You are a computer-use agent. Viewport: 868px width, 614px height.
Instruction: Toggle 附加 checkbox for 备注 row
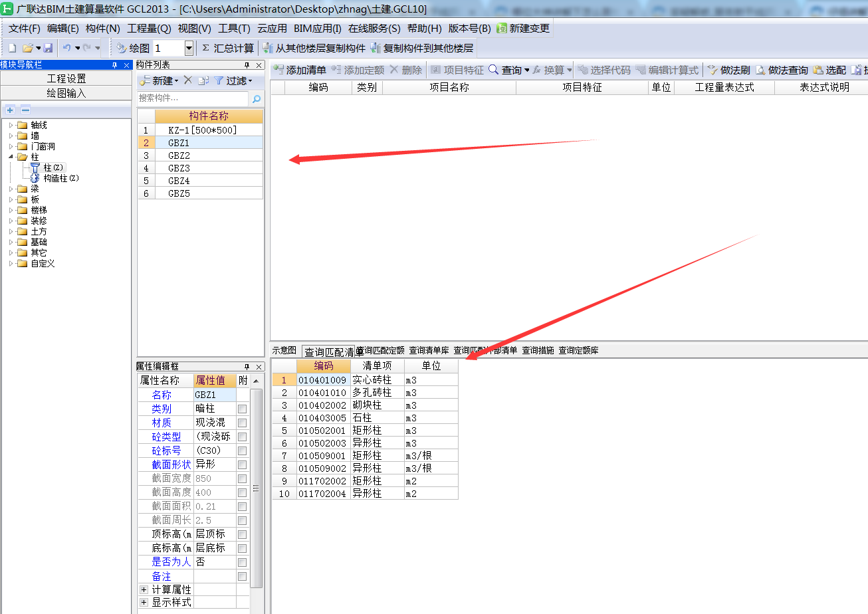242,576
